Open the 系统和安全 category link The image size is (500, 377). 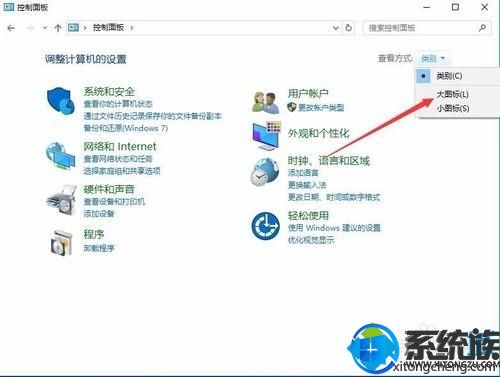click(x=109, y=91)
